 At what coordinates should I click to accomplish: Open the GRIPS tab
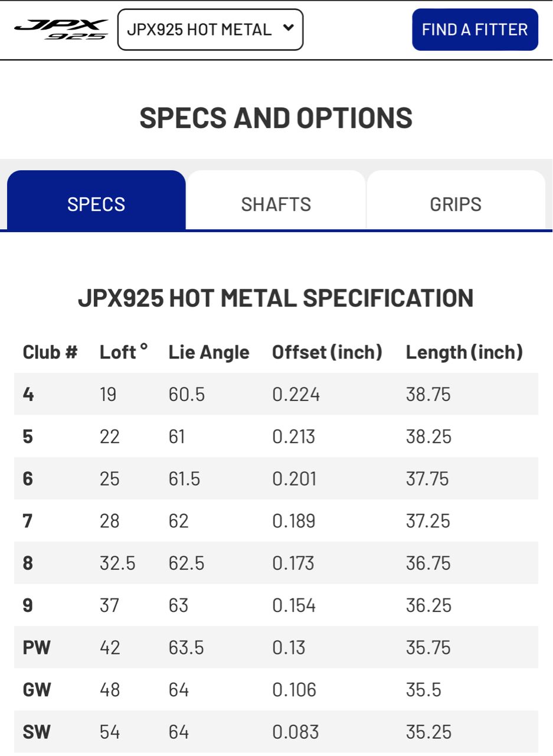coord(456,204)
